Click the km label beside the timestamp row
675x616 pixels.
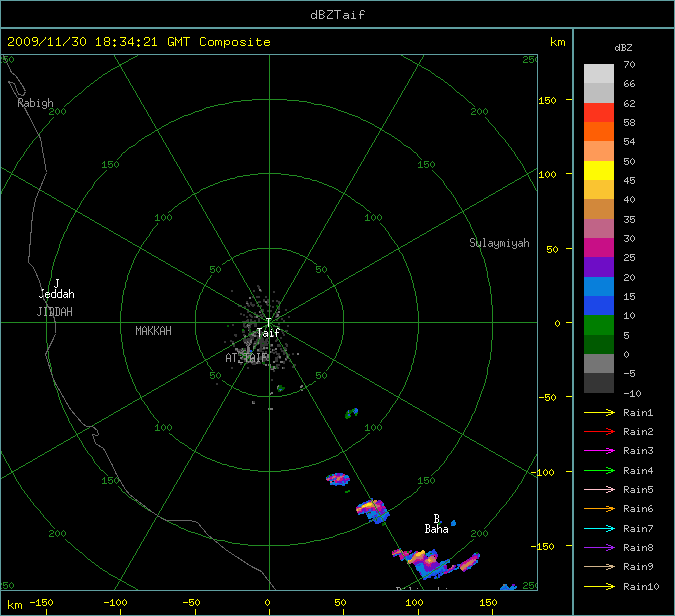pyautogui.click(x=557, y=42)
